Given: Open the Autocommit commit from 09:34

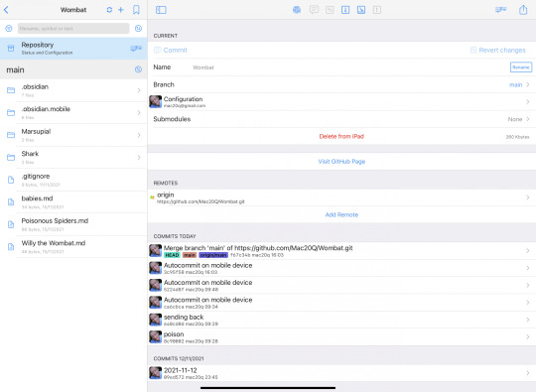Looking at the screenshot, I should click(341, 303).
